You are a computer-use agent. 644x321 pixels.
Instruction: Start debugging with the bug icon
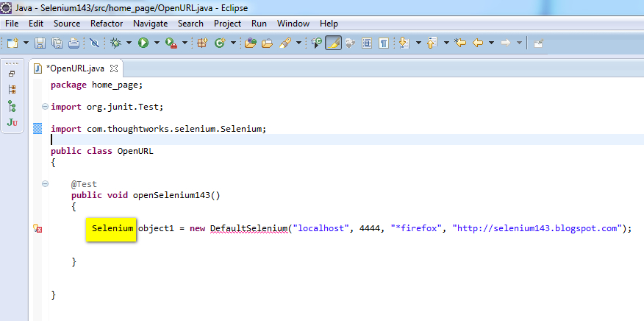point(116,43)
